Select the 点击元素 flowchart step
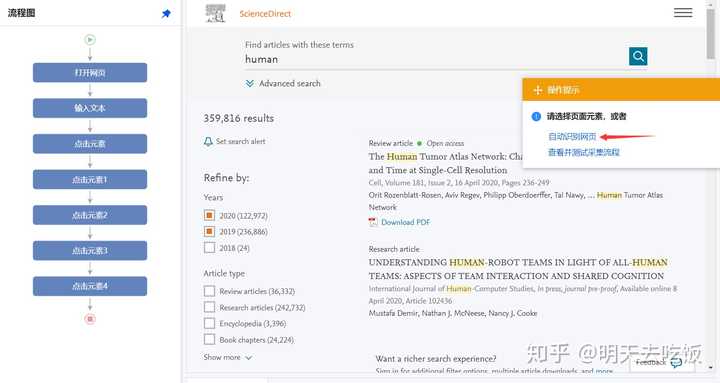 (90, 144)
